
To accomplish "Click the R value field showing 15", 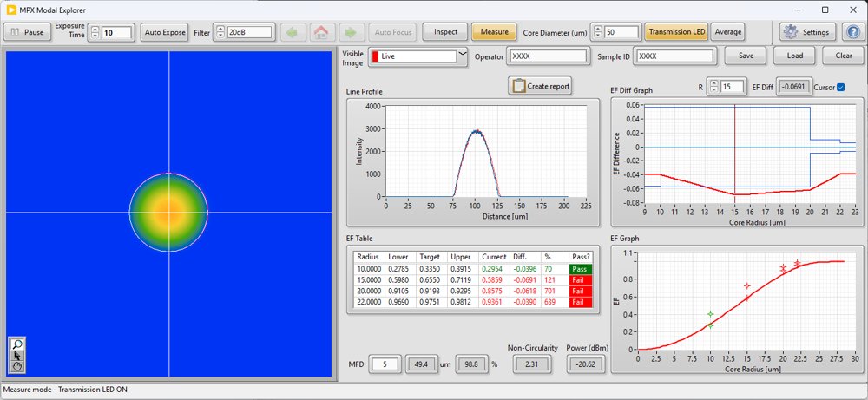I will click(x=733, y=87).
